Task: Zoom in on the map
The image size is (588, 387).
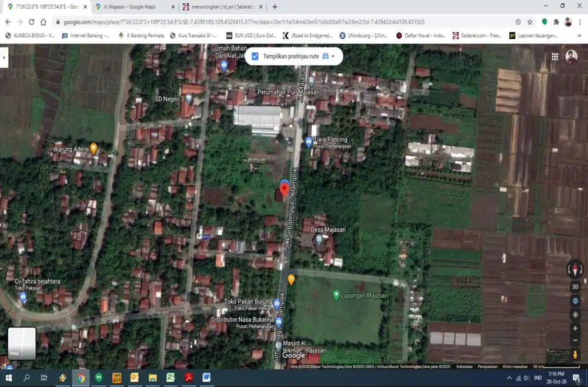Action: 575,328
